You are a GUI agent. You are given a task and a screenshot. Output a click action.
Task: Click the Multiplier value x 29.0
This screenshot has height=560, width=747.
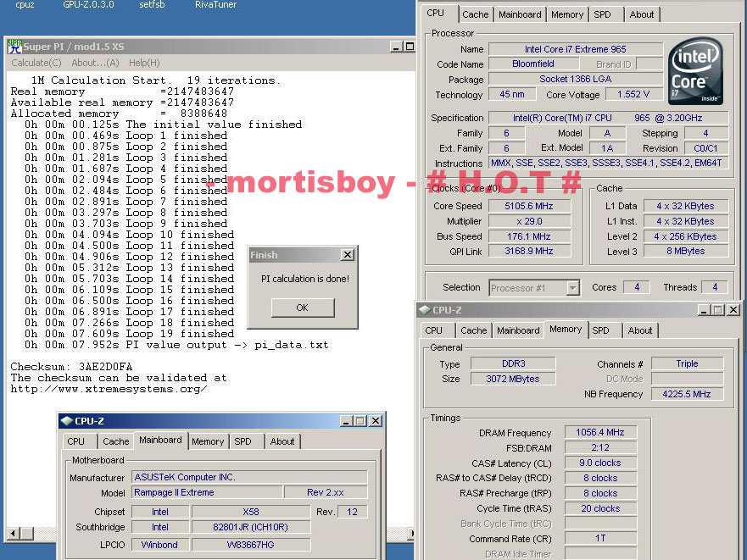coord(529,221)
